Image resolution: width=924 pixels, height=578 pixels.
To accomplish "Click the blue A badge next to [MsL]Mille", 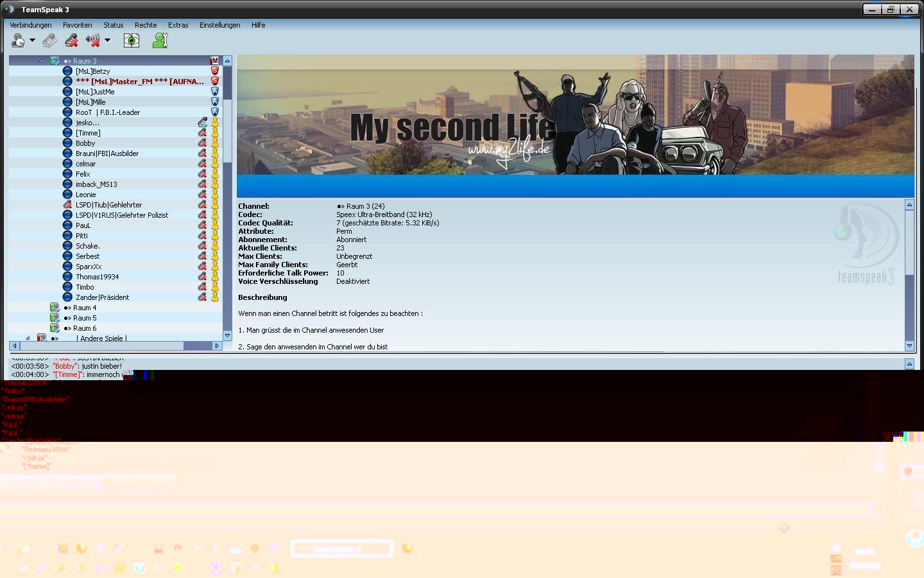I will (214, 101).
